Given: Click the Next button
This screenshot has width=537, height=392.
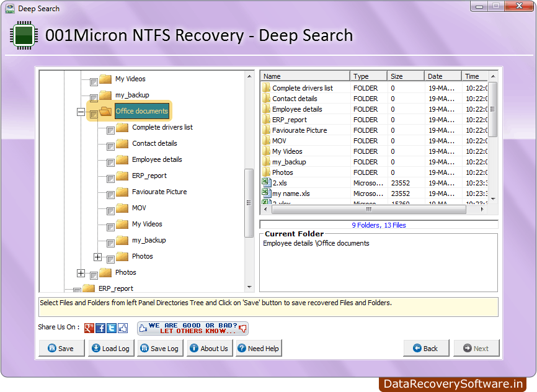Looking at the screenshot, I should click(x=476, y=348).
